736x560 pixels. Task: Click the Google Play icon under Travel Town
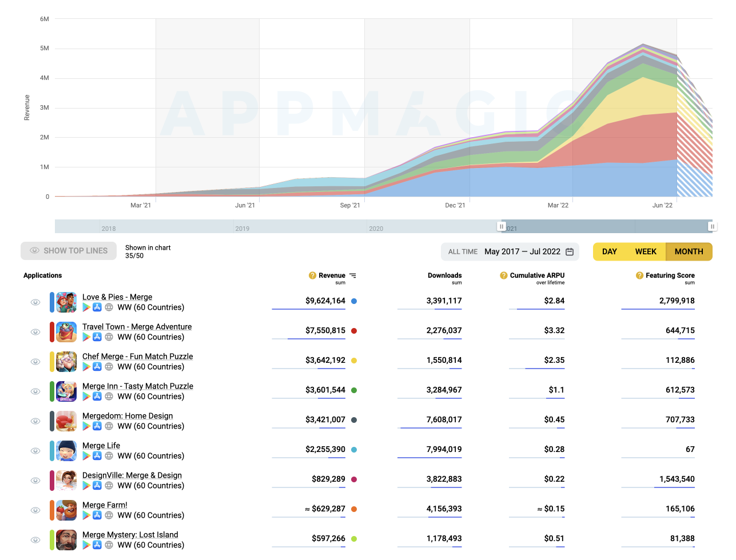86,337
